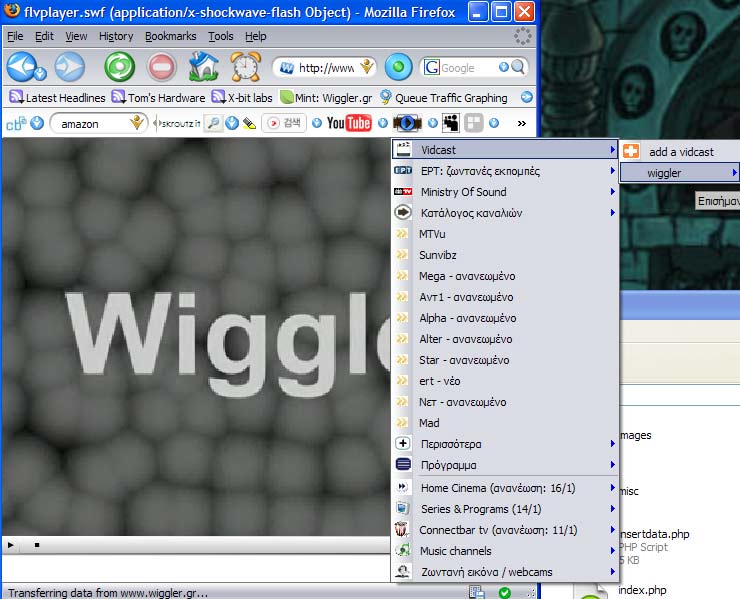This screenshot has width=740, height=599.
Task: Select Αντ1 - ανανεωμένο channel
Action: coord(505,297)
